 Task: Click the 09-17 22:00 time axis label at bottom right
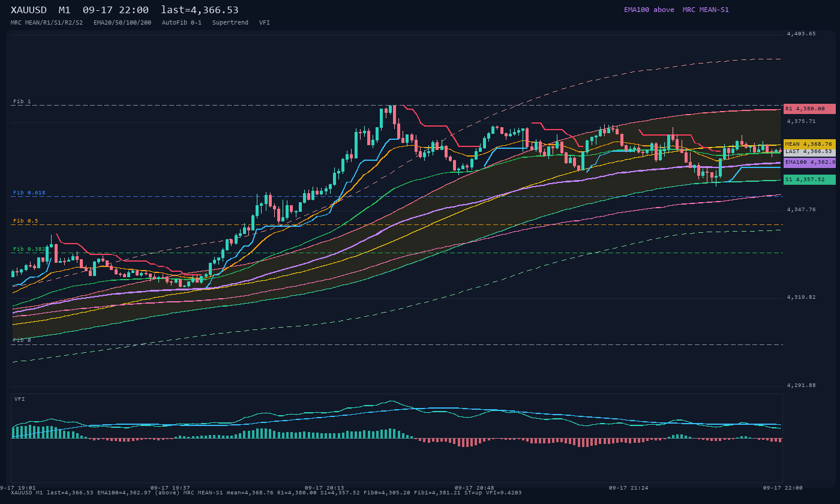[782, 488]
